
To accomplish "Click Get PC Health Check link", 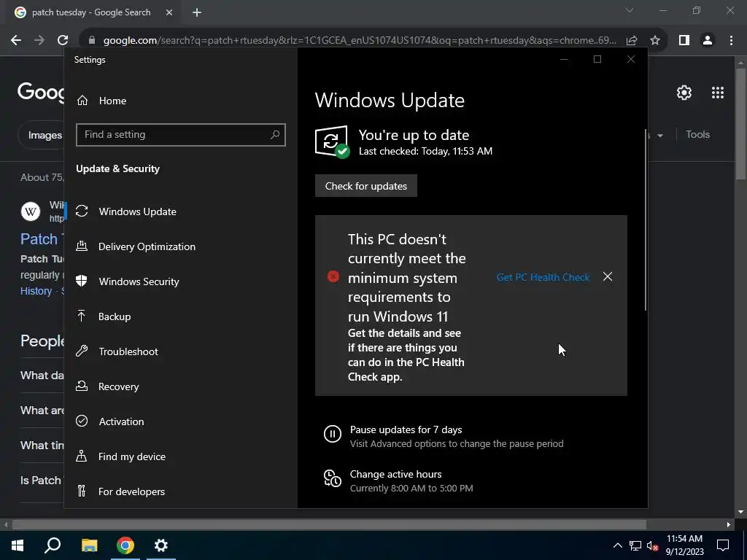I will click(x=543, y=277).
